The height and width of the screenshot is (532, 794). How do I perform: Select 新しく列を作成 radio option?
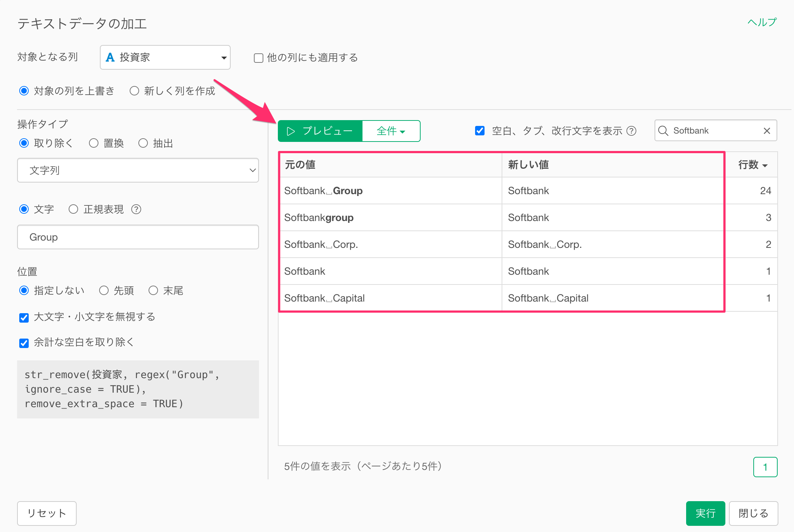[134, 91]
